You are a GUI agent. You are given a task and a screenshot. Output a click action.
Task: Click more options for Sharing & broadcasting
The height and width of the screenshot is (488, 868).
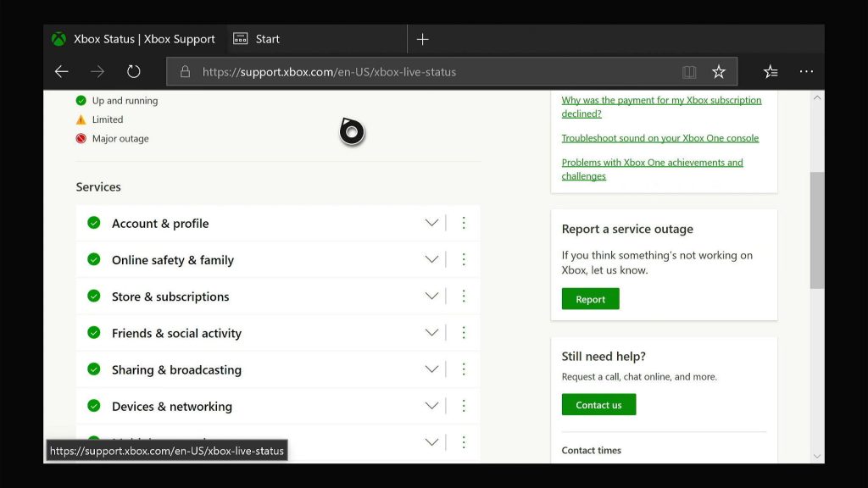(464, 369)
